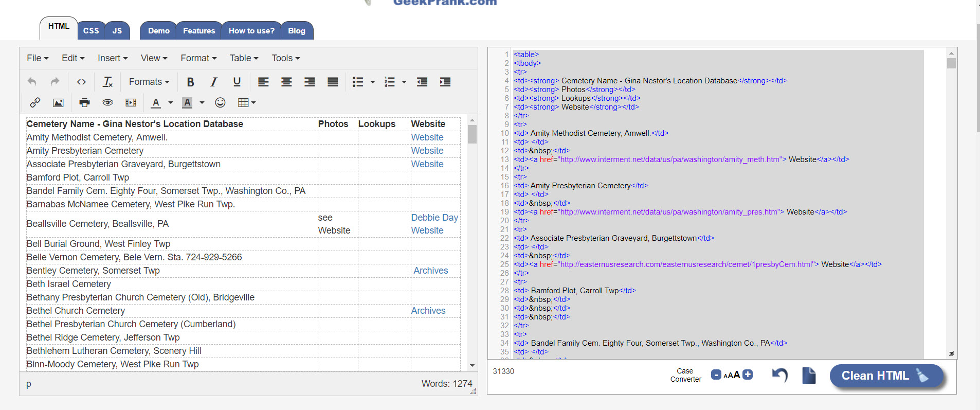Insert link with chain icon
Viewport: 980px width, 410px height.
35,102
